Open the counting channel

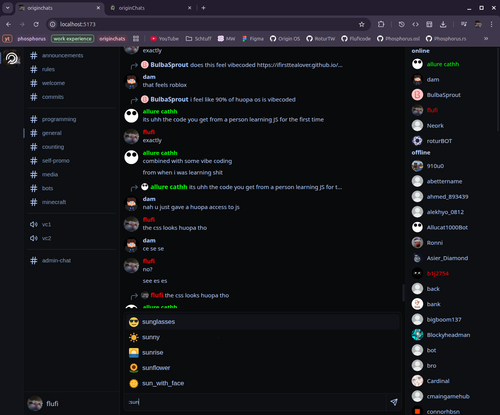point(71,147)
